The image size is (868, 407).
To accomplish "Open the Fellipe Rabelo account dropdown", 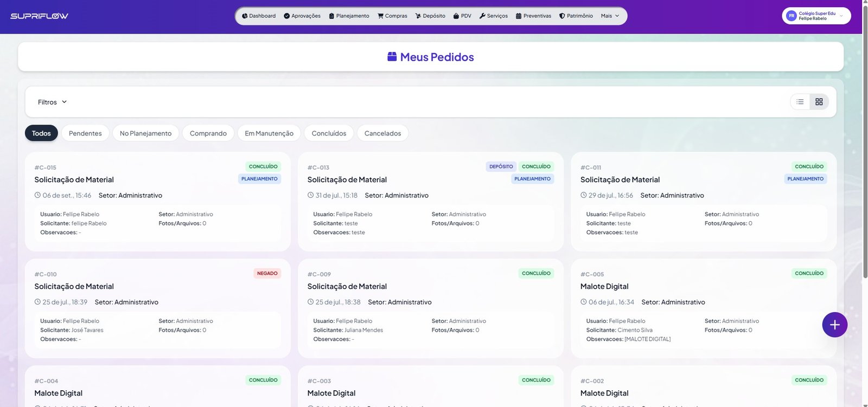I will tap(816, 16).
